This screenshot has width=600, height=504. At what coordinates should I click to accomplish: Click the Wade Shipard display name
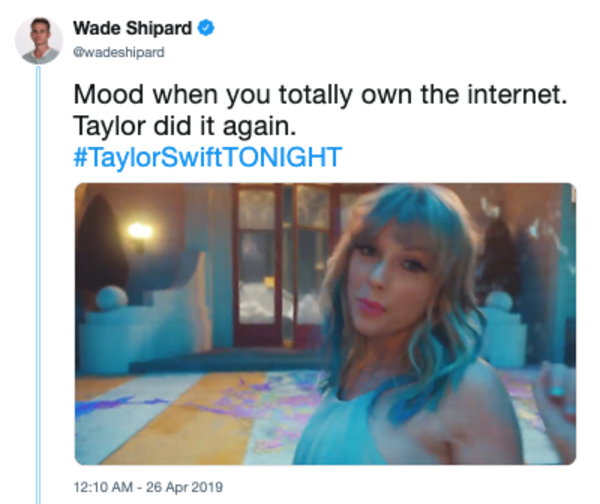pos(132,28)
